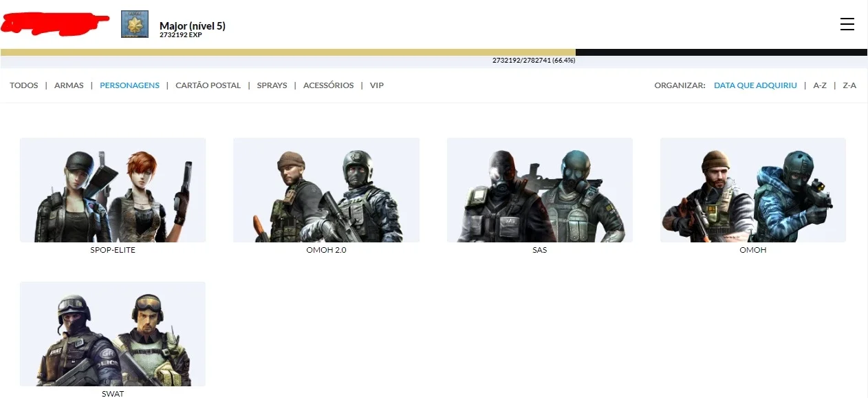Viewport: 868px width, 398px height.
Task: Open the SPOP-ELITE character thumbnail
Action: [113, 190]
